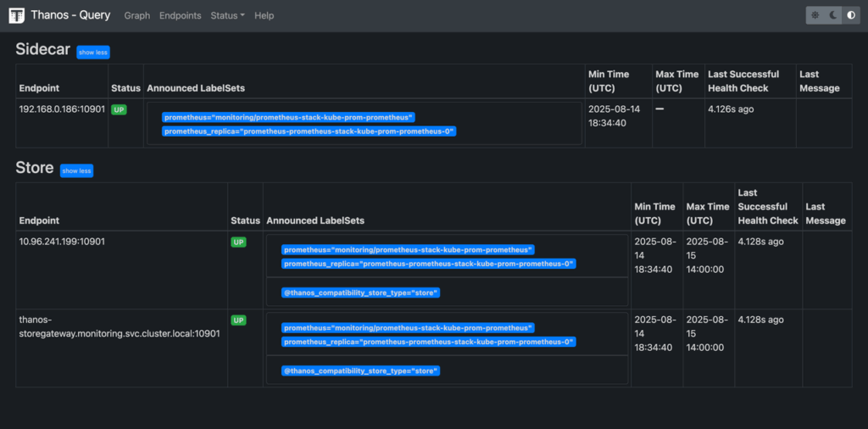Select 4.128s ago in 10.96.241.199 row
Viewport: 868px width, 429px height.
pos(761,242)
